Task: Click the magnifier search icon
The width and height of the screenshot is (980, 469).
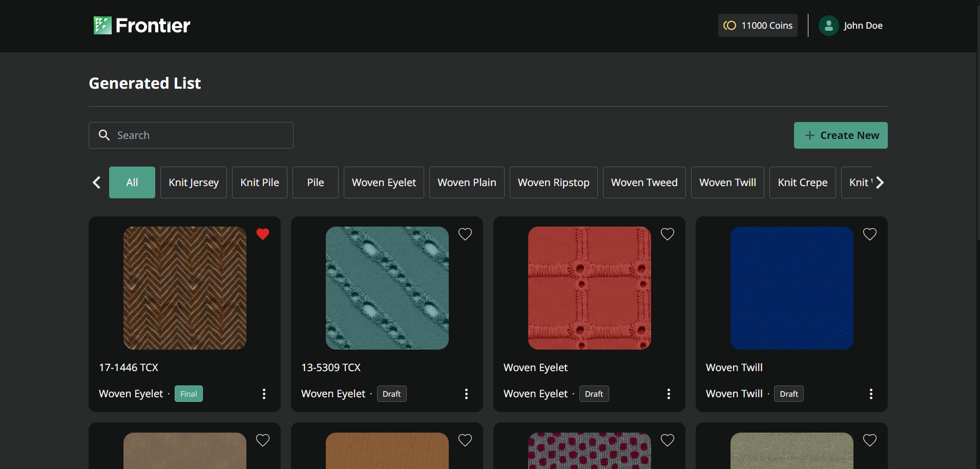Action: 104,135
